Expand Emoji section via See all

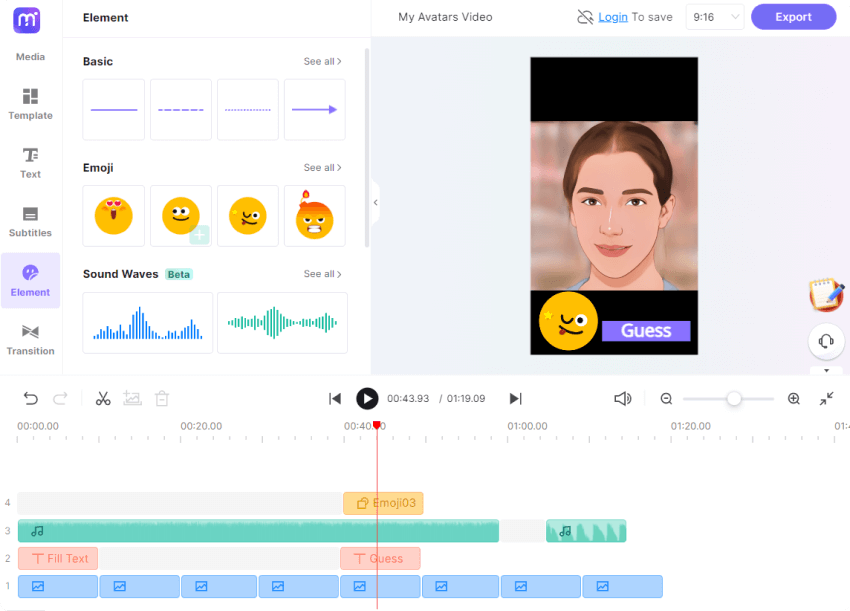(322, 168)
